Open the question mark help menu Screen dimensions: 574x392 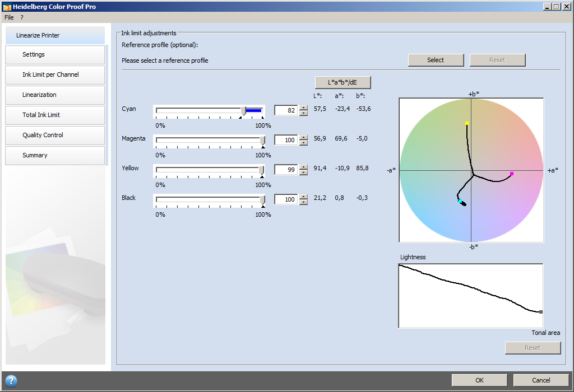pos(22,17)
